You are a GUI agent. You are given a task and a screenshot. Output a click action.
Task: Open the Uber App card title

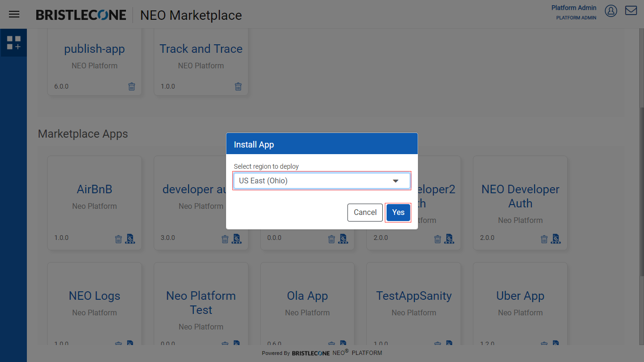pos(520,296)
